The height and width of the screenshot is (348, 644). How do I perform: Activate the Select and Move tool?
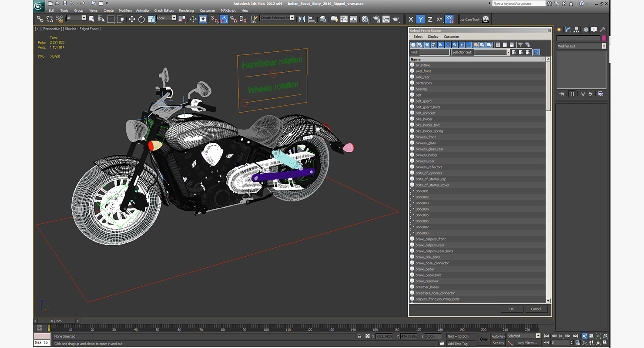132,19
